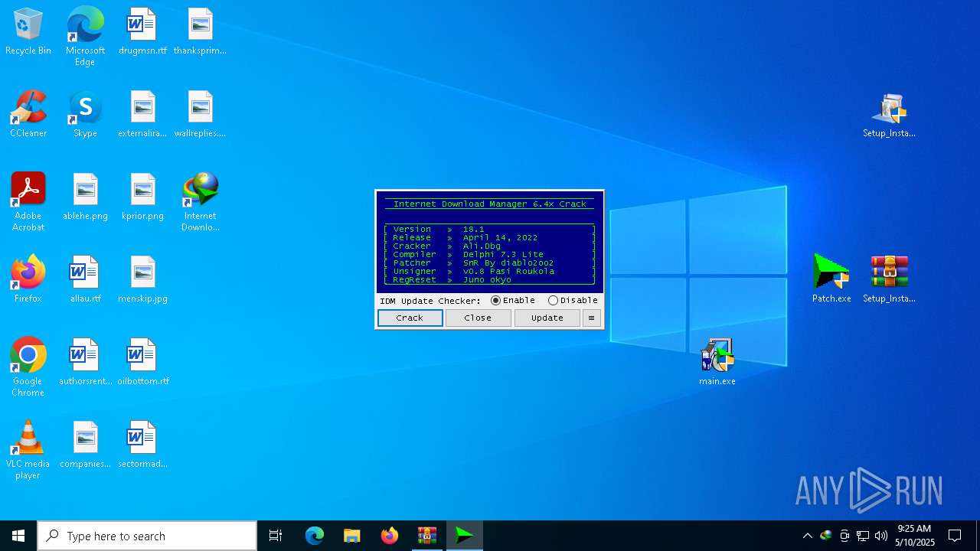
Task: Select Google Chrome desktop shortcut
Action: click(28, 367)
